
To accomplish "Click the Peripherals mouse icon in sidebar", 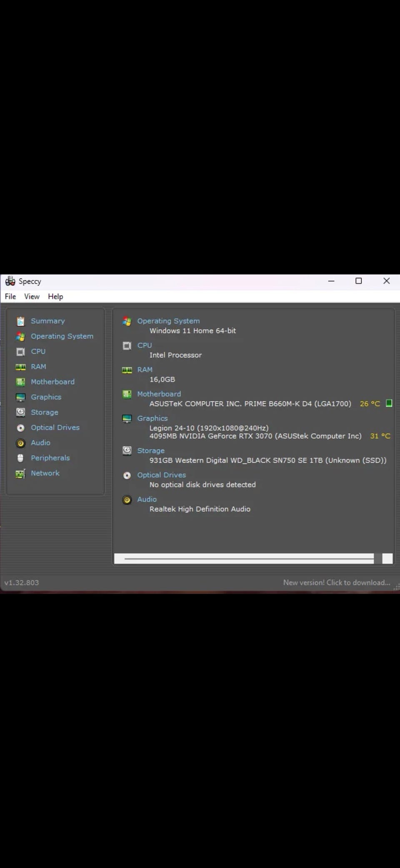I will (x=20, y=458).
